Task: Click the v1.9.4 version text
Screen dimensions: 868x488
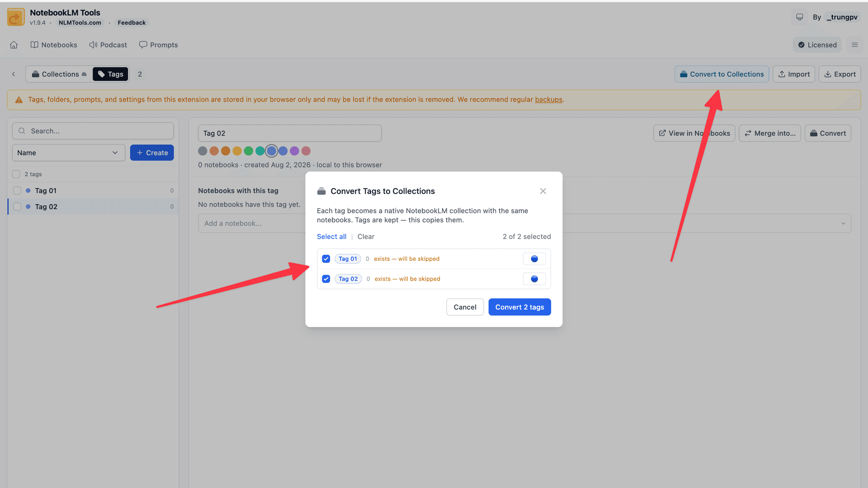Action: point(38,23)
